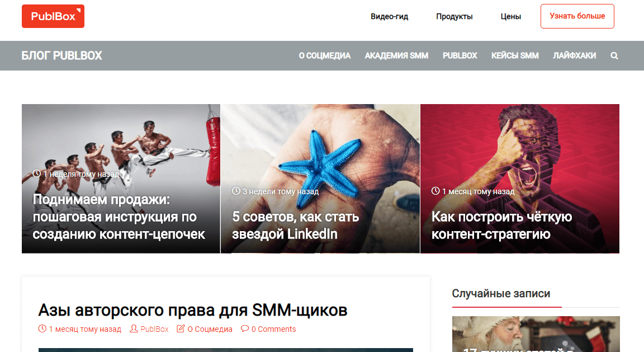644x352 pixels.
Task: Open the blog search magnifier icon
Action: [x=614, y=56]
